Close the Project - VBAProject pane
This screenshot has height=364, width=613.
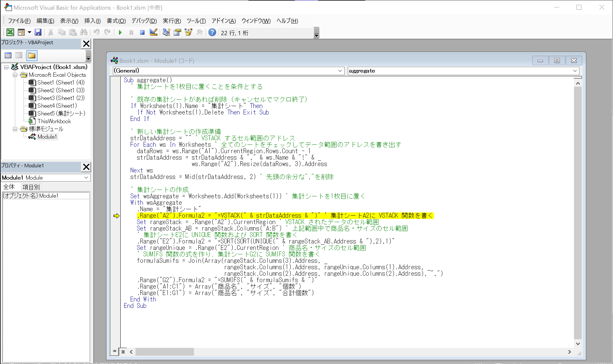click(86, 44)
